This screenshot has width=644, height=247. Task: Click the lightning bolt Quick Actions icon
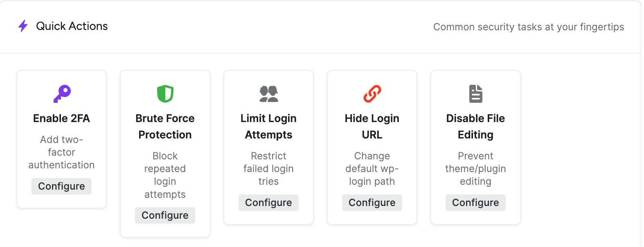point(23,26)
